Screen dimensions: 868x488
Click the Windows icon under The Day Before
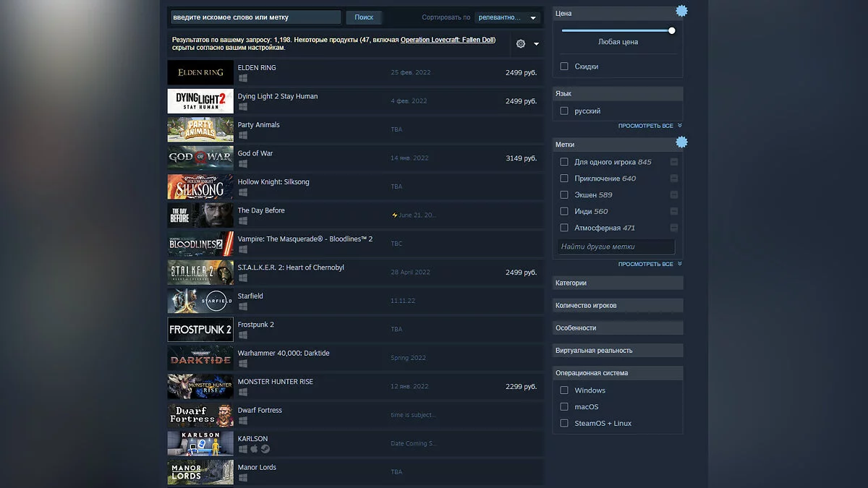(x=243, y=221)
